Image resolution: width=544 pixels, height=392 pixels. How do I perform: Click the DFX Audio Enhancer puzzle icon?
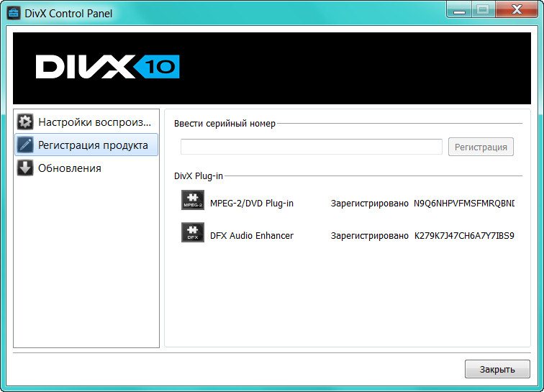click(x=193, y=232)
